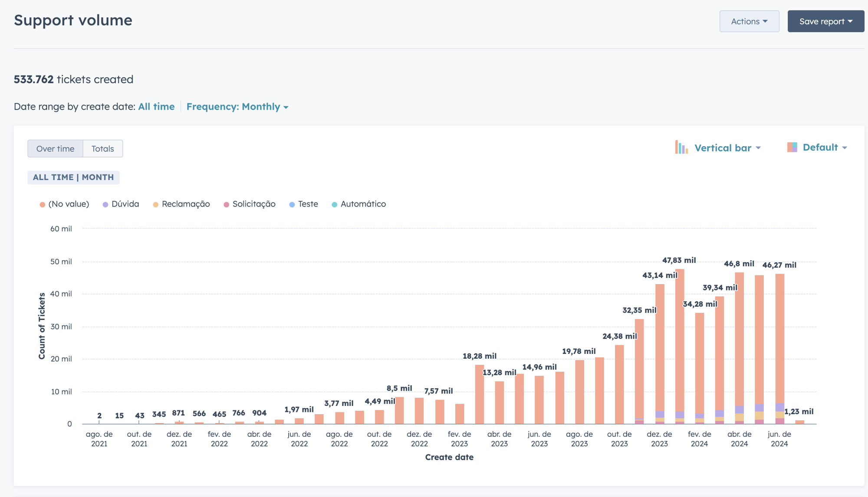The width and height of the screenshot is (868, 497).
Task: Switch to the Over time tab
Action: (x=55, y=149)
